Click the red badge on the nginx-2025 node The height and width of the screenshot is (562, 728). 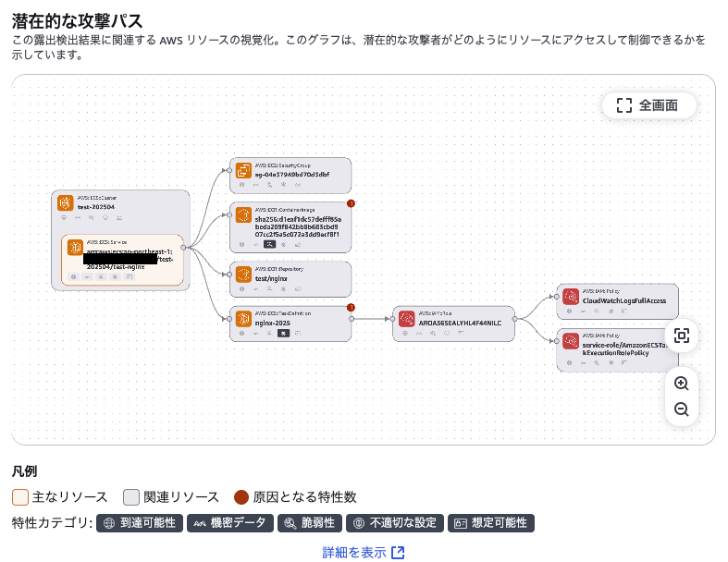[x=351, y=307]
